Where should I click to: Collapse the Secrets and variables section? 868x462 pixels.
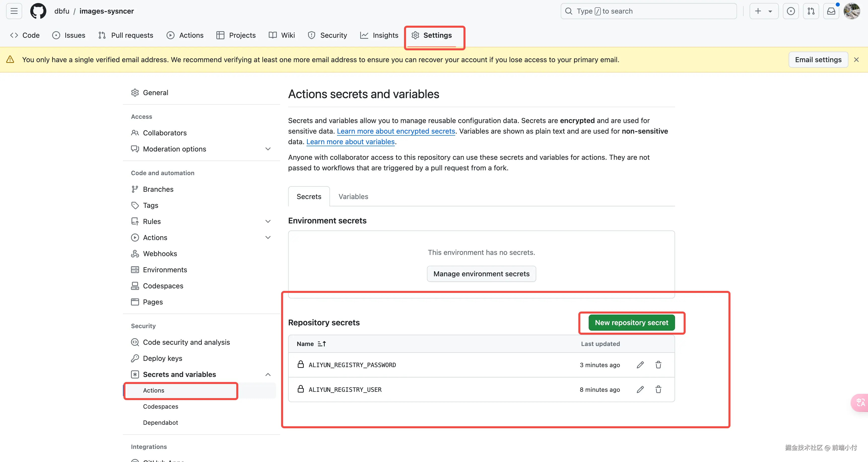click(268, 374)
